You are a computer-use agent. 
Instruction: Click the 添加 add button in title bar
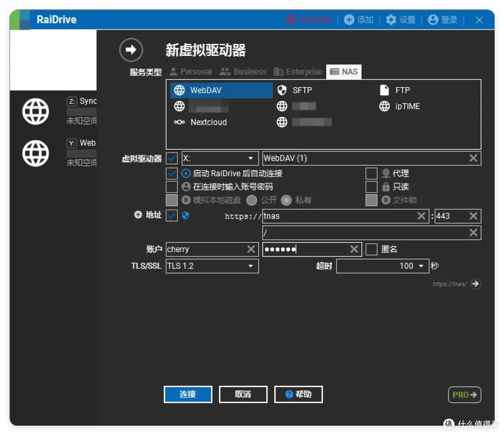coord(359,20)
